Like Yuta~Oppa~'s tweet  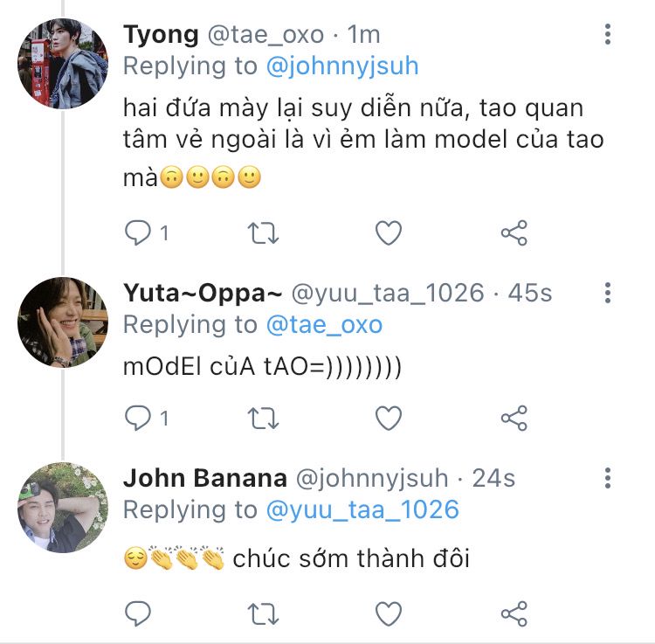[x=388, y=418]
